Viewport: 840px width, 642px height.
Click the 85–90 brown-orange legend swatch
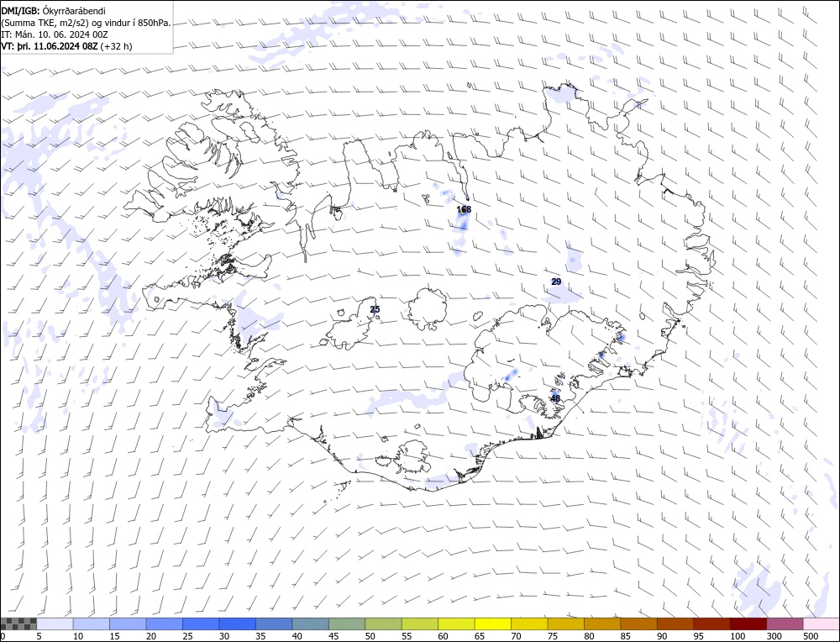(x=638, y=624)
